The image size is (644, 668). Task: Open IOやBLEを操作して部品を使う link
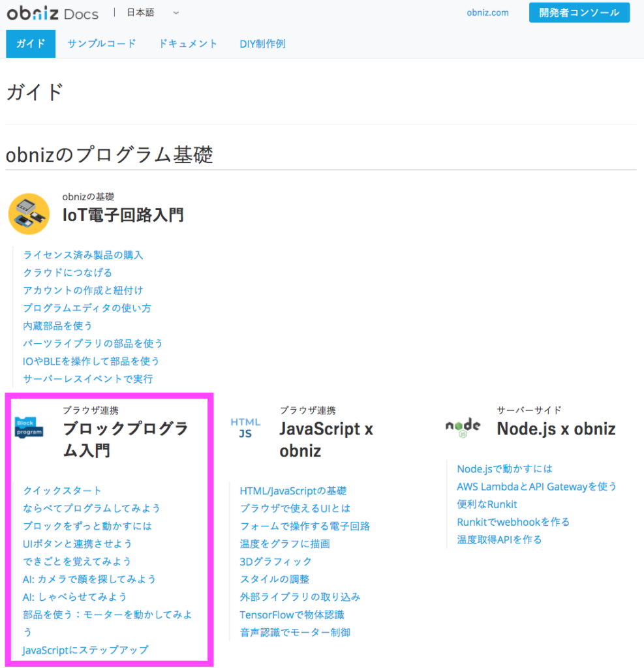[x=91, y=361]
